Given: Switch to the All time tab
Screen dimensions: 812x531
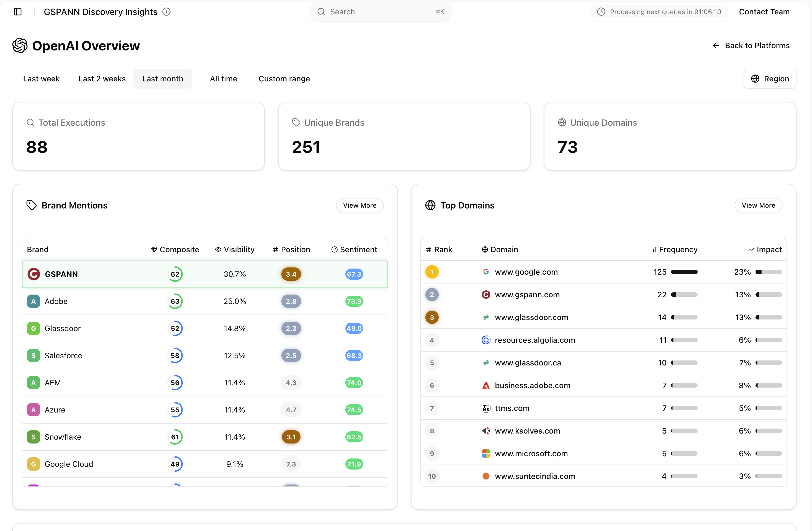Looking at the screenshot, I should tap(223, 79).
